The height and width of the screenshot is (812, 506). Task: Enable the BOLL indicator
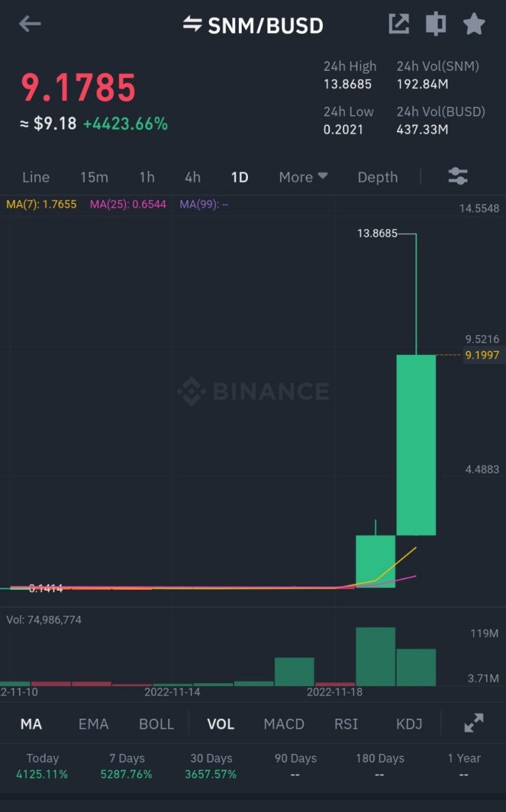coord(157,724)
